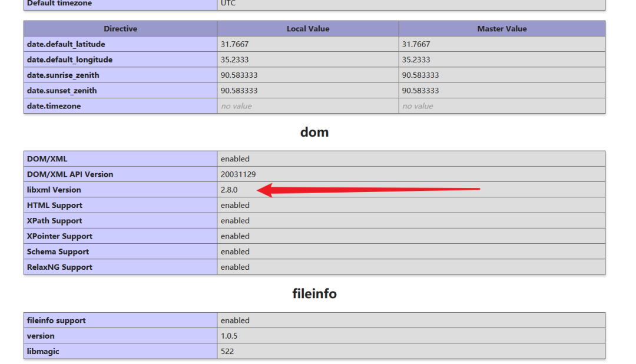The image size is (636, 364).
Task: Click date.default_longitude master value 35.2333
Action: pos(416,59)
